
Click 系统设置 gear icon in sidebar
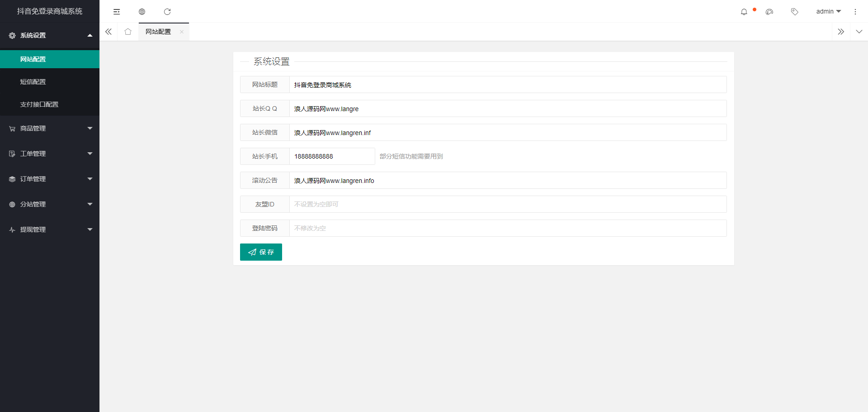[x=12, y=35]
